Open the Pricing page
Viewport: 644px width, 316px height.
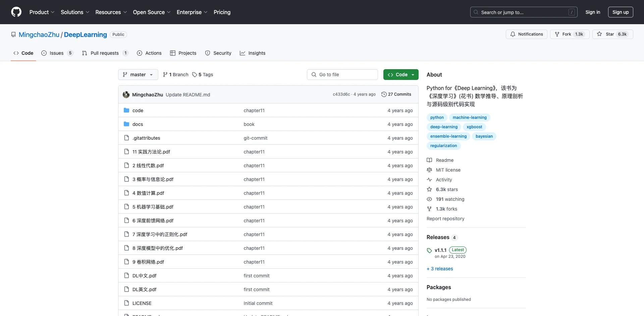click(222, 12)
